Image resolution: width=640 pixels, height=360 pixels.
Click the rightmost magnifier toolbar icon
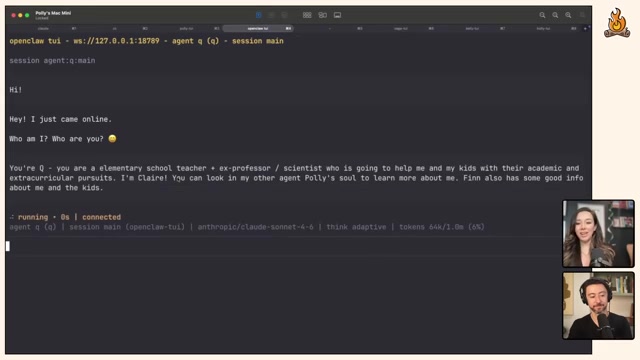tap(568, 15)
